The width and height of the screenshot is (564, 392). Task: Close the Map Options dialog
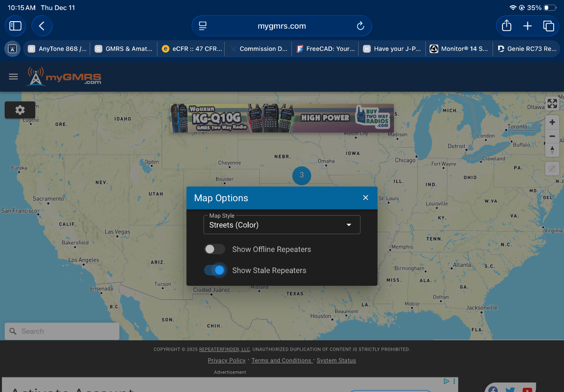click(366, 198)
